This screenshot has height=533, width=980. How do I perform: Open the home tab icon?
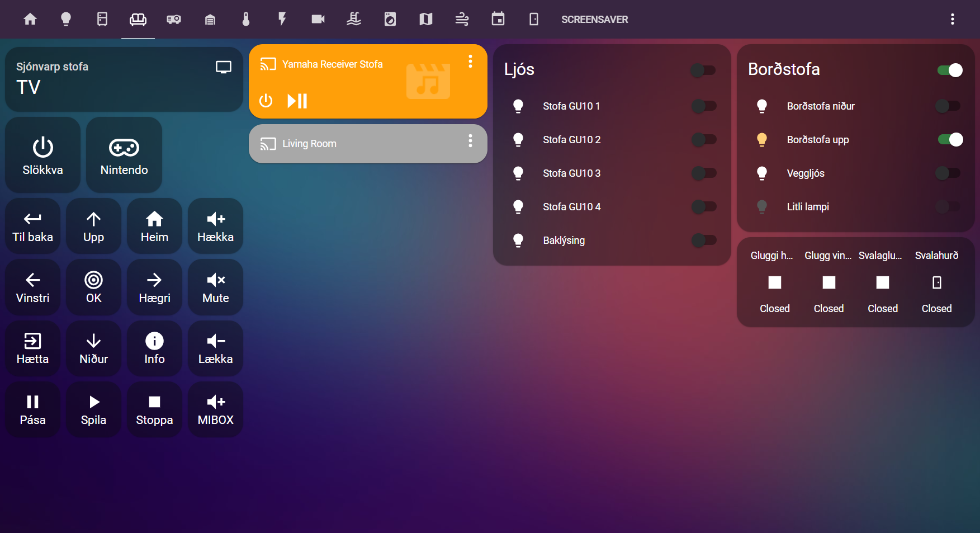30,20
